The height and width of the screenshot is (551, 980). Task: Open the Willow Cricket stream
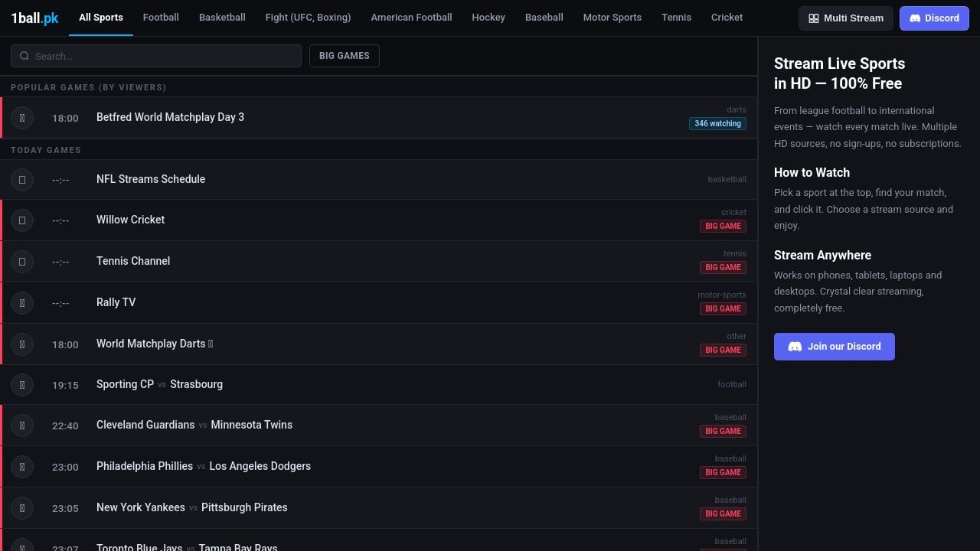378,220
